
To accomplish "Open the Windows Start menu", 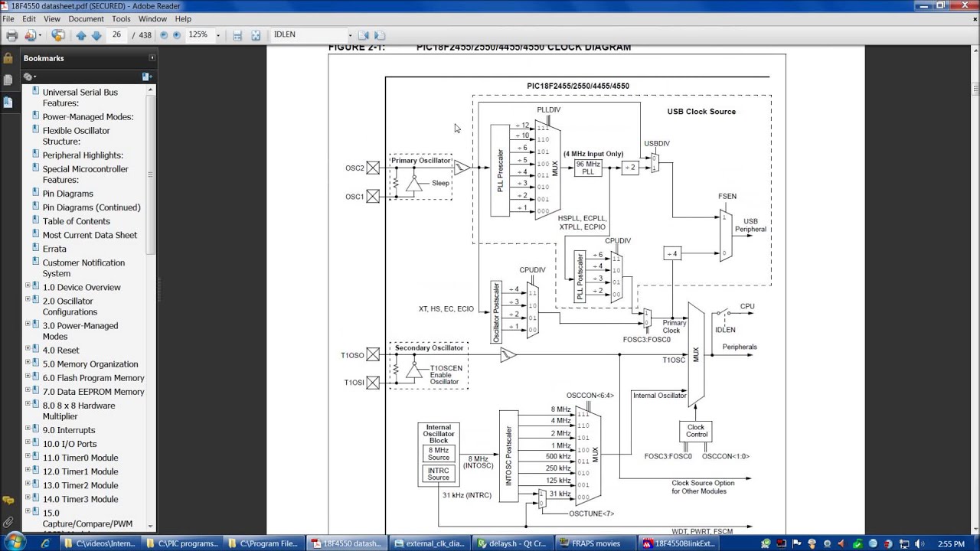I will click(15, 543).
